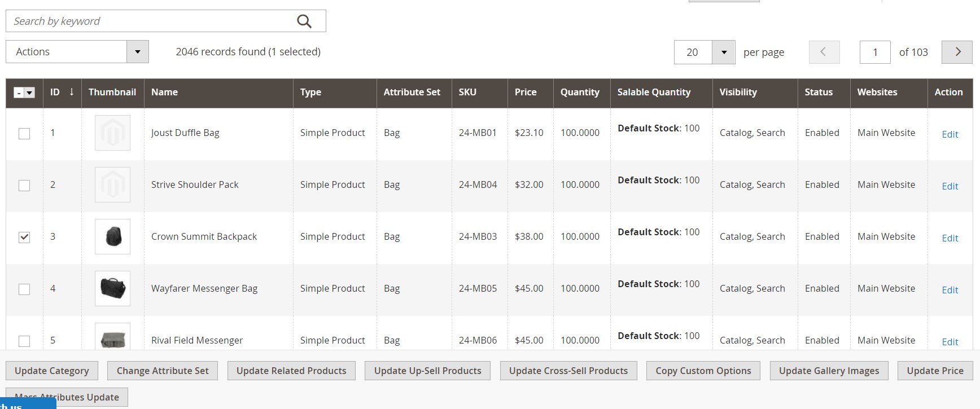The image size is (980, 409).
Task: Sort by the Price column header
Action: click(526, 92)
